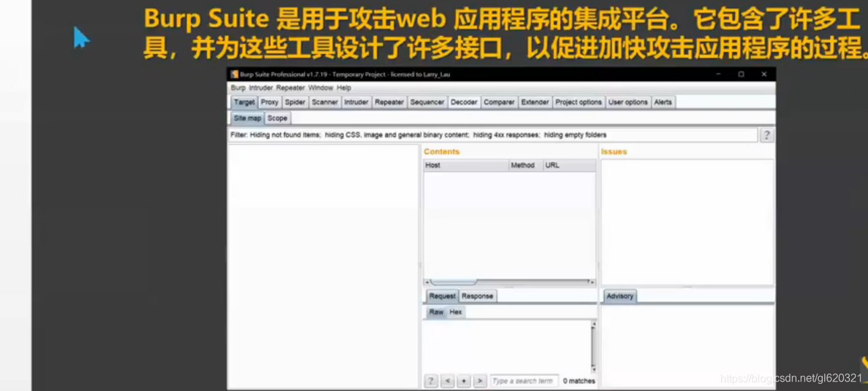Switch to the Decoder tab

click(x=464, y=102)
